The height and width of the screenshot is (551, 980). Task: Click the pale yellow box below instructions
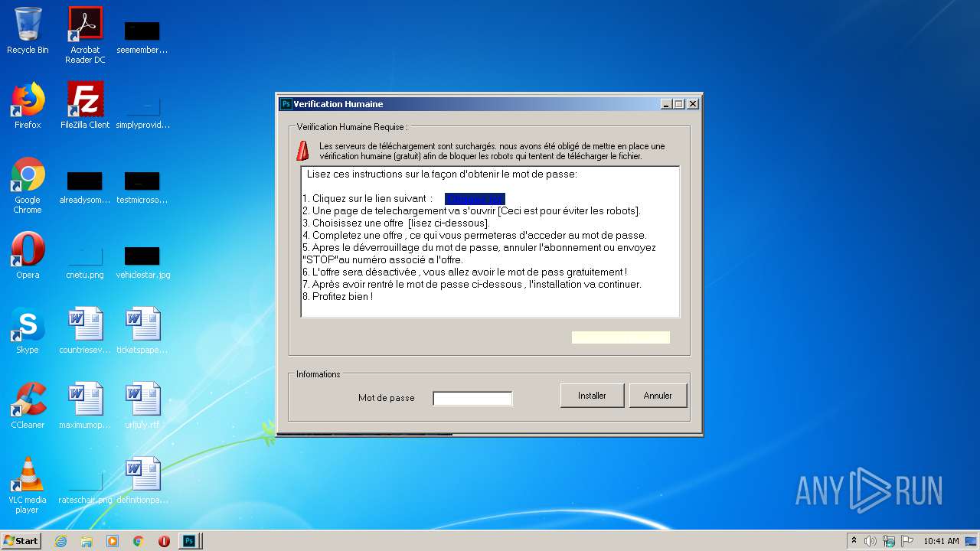click(621, 337)
